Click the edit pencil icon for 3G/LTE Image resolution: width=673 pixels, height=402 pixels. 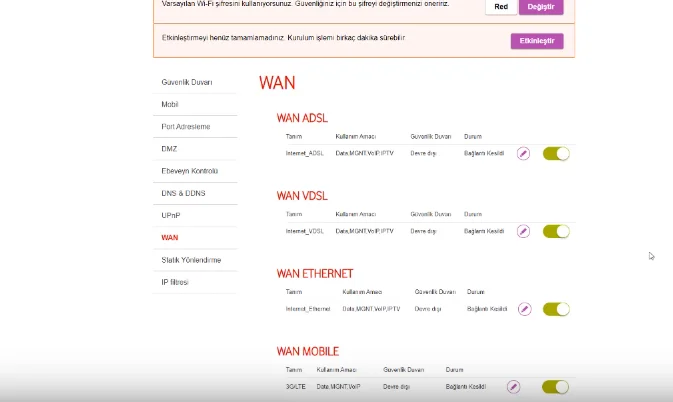click(x=513, y=387)
